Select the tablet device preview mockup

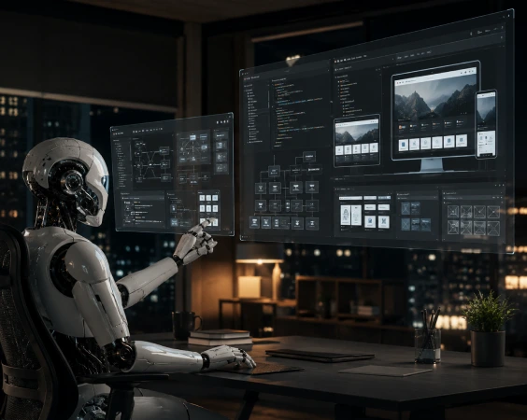coord(357,140)
